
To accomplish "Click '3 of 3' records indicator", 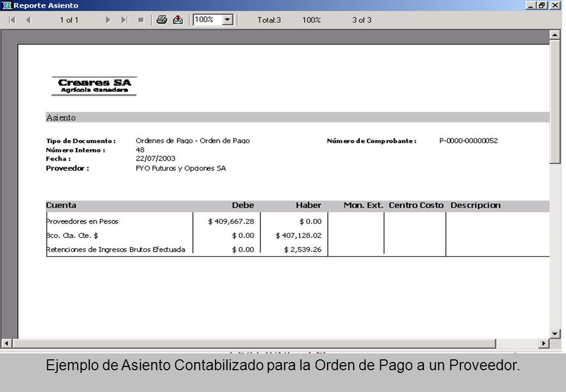I will pyautogui.click(x=362, y=20).
